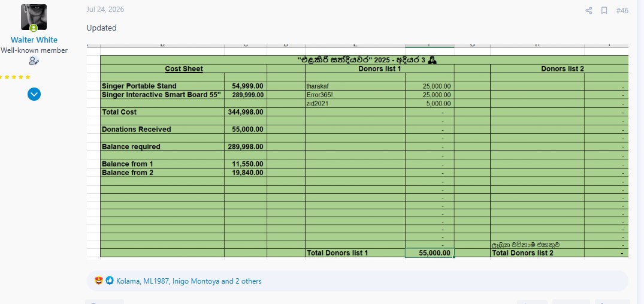Open permalink #46

point(622,10)
